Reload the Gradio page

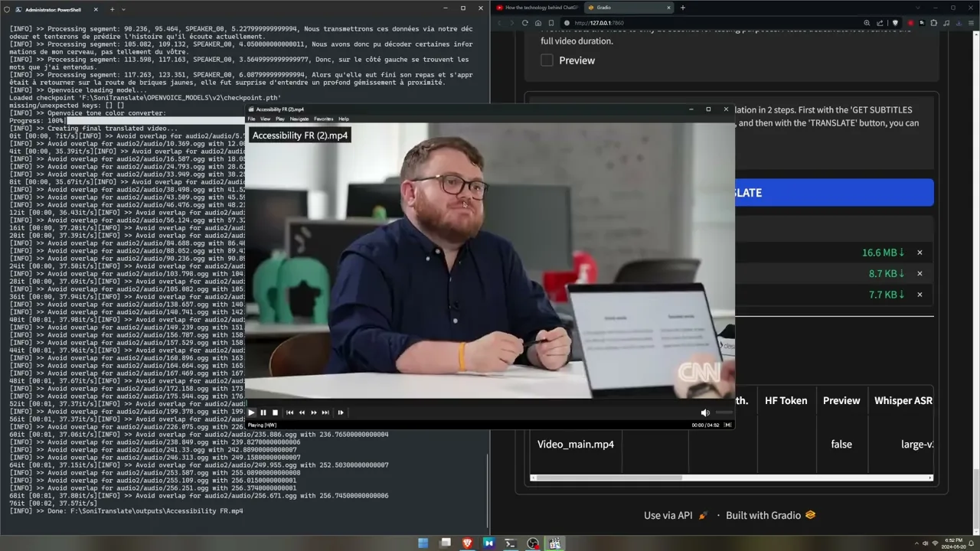pos(525,23)
